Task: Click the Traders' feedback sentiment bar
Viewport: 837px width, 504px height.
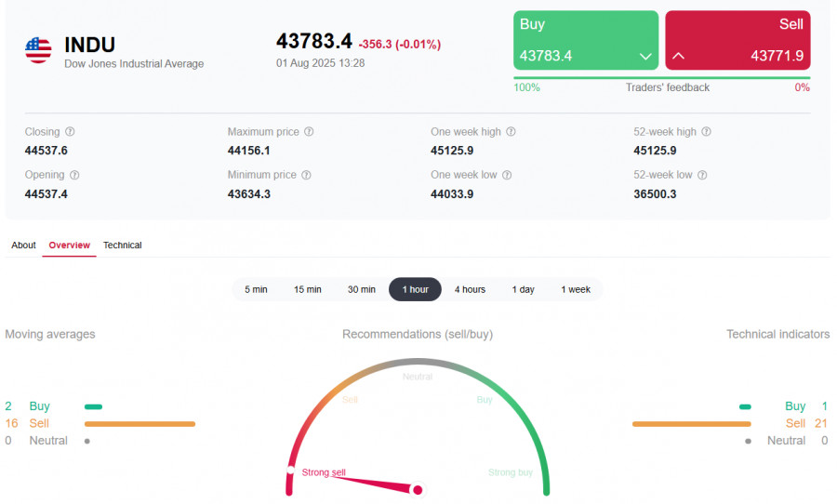Action: 662,78
